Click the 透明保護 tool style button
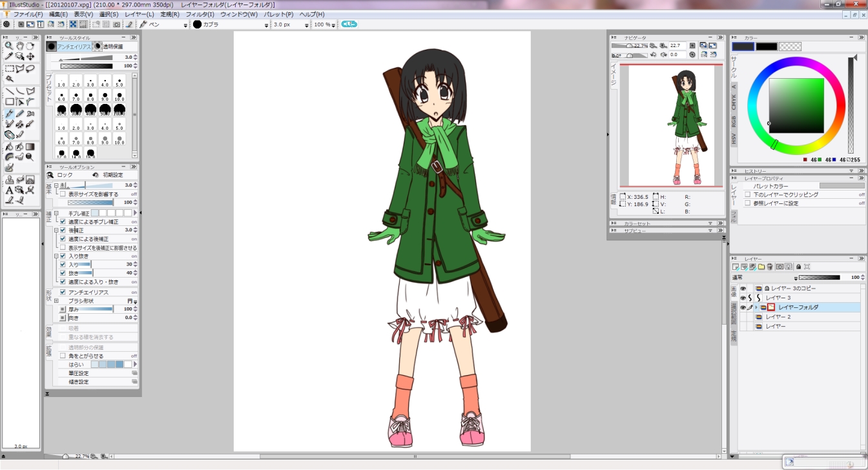 108,46
